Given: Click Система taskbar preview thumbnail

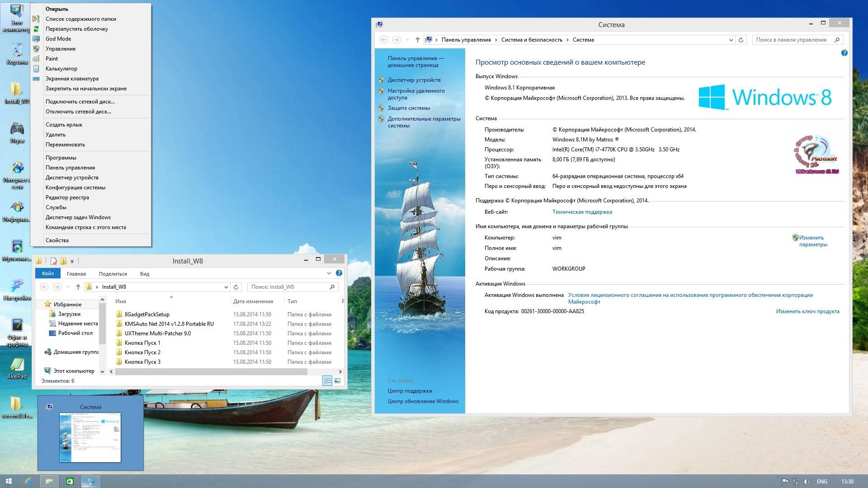Looking at the screenshot, I should (x=90, y=433).
